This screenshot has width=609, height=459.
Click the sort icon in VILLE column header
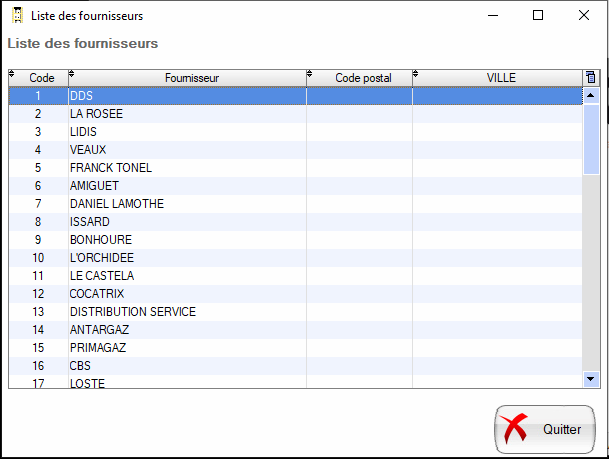(x=416, y=74)
